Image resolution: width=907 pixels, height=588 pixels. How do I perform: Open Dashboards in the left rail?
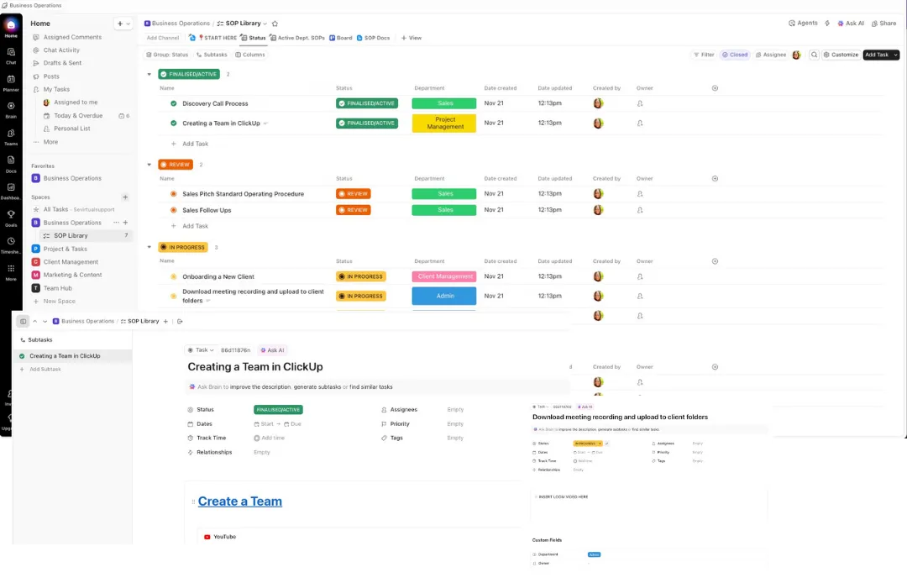[11, 191]
